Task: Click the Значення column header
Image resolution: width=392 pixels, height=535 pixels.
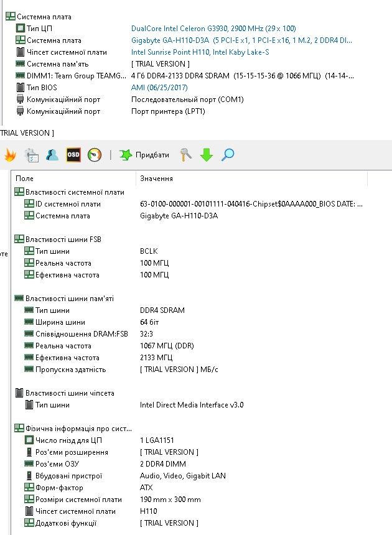Action: point(156,179)
